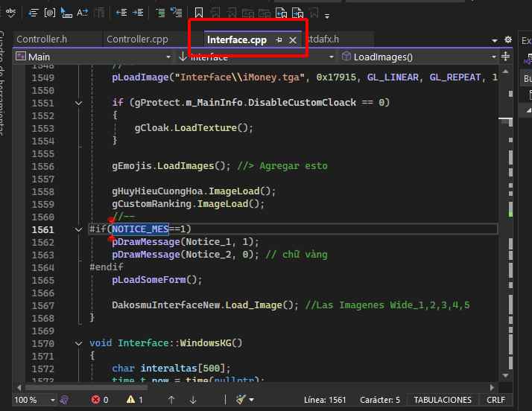Pin the Interface.cpp tab
The image size is (532, 411).
(x=279, y=40)
